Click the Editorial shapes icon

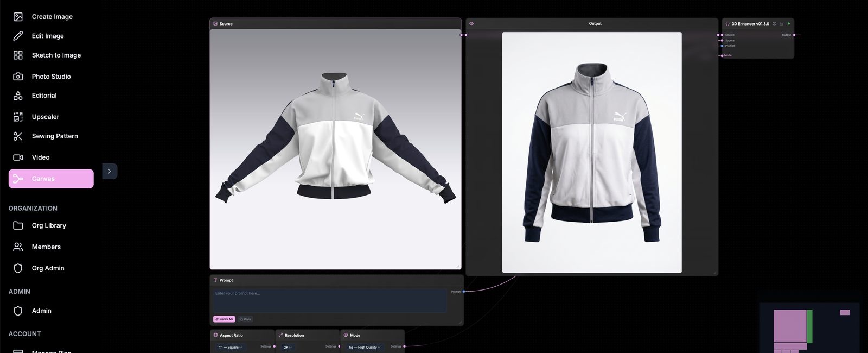(18, 96)
